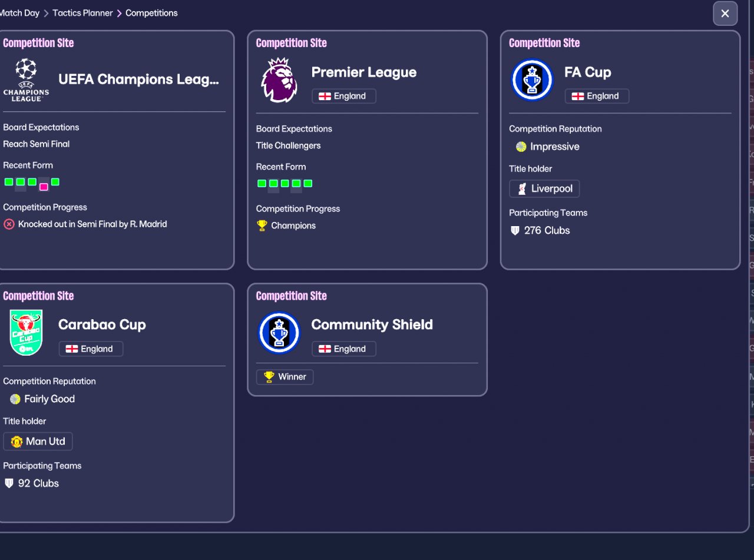Click the '92 Clubs' value
This screenshot has width=754, height=560.
tap(39, 483)
